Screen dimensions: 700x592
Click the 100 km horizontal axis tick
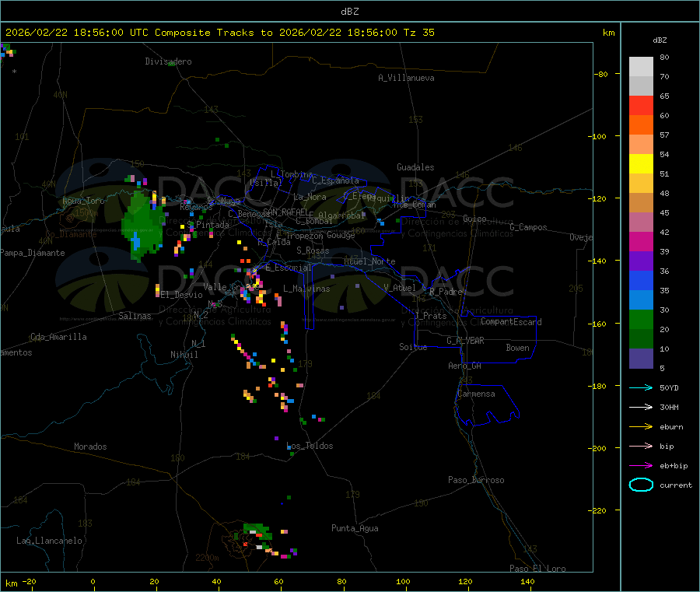[x=403, y=582]
